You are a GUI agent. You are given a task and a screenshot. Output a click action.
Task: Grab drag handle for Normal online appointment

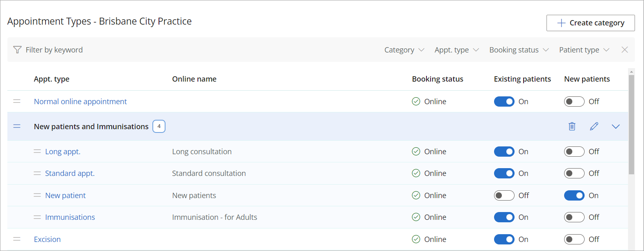[x=17, y=101]
